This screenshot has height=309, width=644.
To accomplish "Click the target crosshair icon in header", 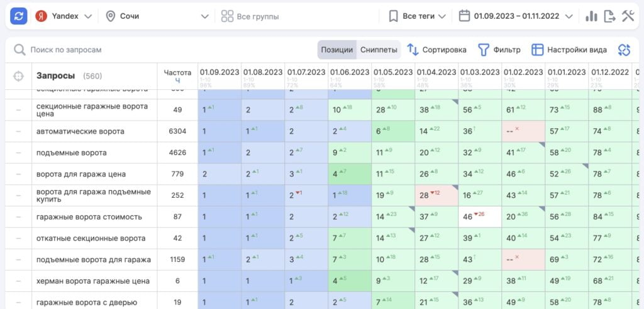I will click(18, 76).
